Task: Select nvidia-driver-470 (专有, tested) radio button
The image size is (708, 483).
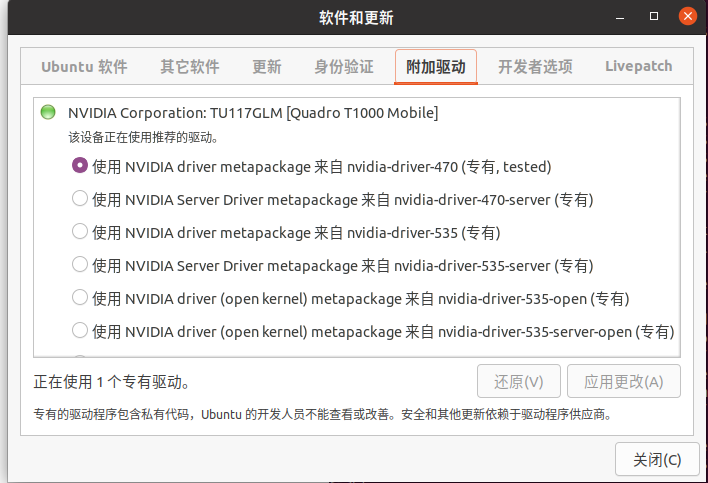Action: click(x=80, y=165)
